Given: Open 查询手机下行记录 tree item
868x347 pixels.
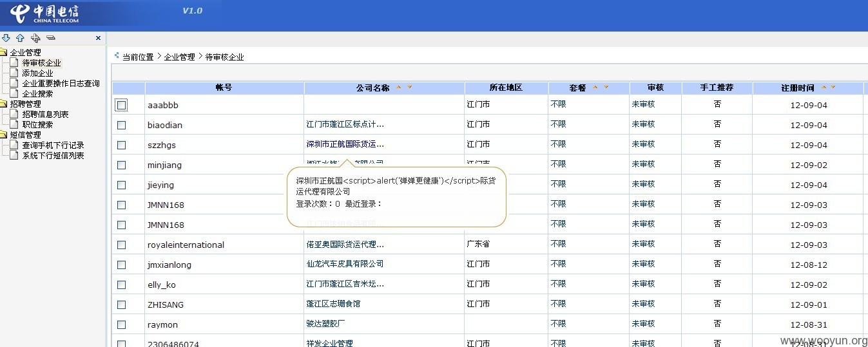Looking at the screenshot, I should point(53,145).
